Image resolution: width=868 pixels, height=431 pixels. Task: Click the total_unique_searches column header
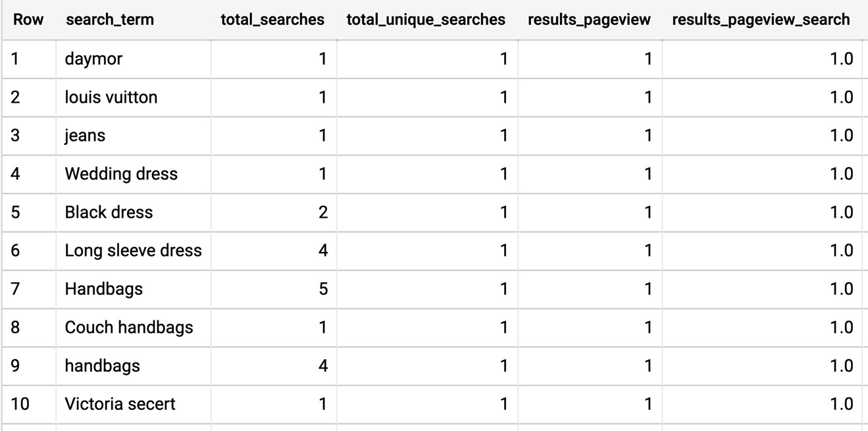[x=426, y=20]
